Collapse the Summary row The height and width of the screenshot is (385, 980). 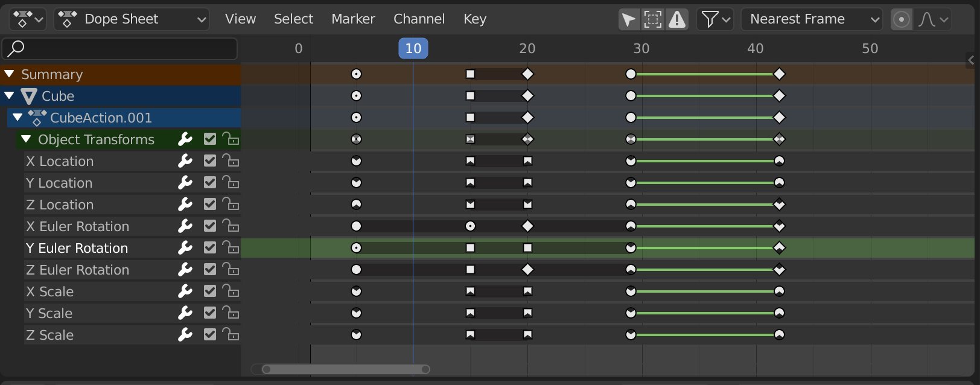(9, 74)
